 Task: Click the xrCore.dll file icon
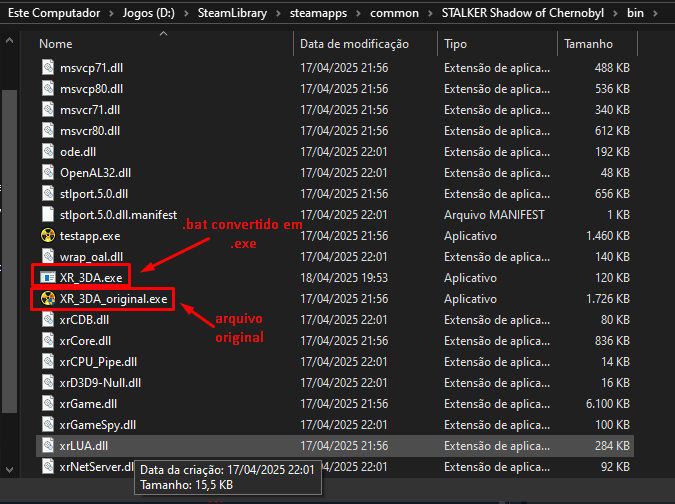[48, 340]
